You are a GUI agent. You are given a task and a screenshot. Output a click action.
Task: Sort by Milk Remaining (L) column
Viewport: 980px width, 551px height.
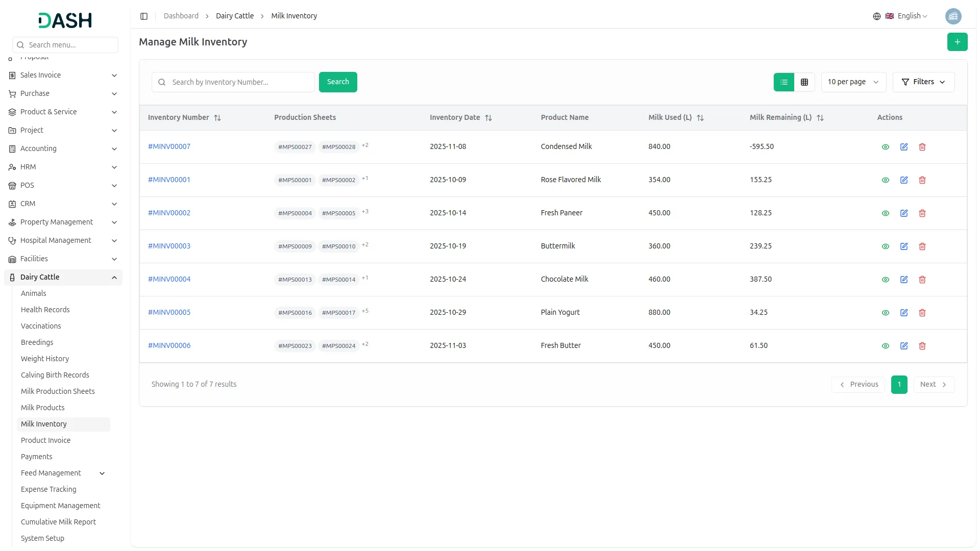820,118
